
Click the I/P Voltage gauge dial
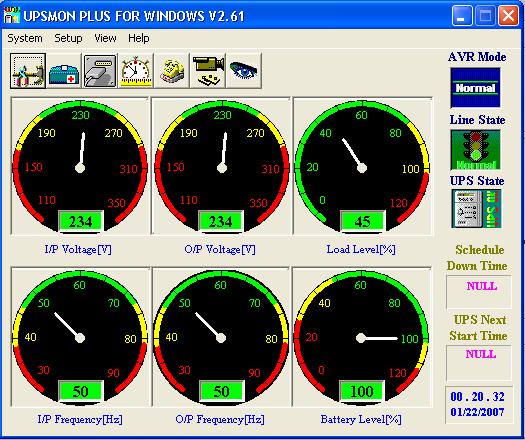pos(80,166)
